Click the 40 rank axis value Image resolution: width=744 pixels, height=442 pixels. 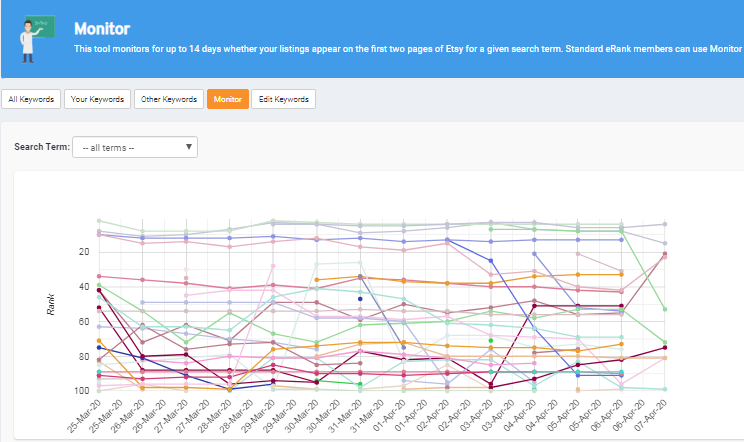pos(84,286)
